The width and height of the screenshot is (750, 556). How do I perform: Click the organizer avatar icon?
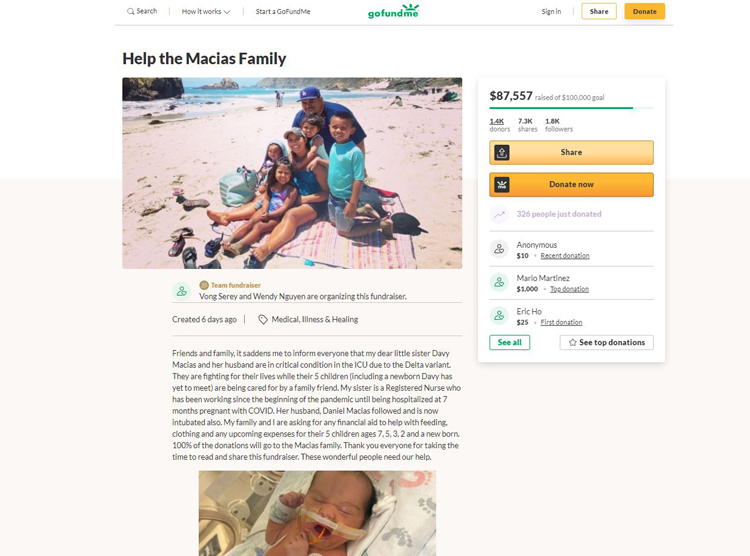tap(182, 291)
